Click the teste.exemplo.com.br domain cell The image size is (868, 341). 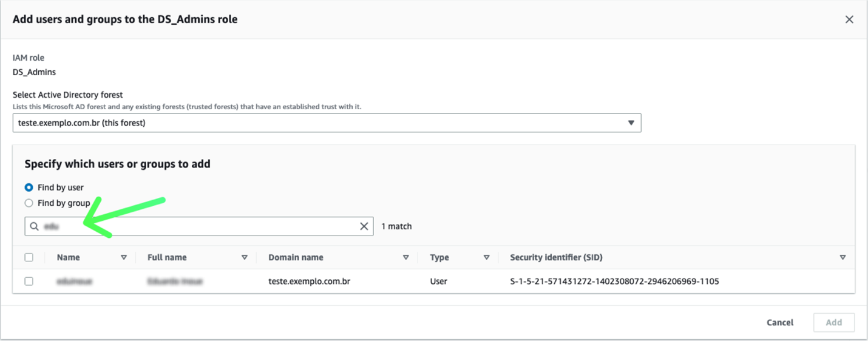310,282
